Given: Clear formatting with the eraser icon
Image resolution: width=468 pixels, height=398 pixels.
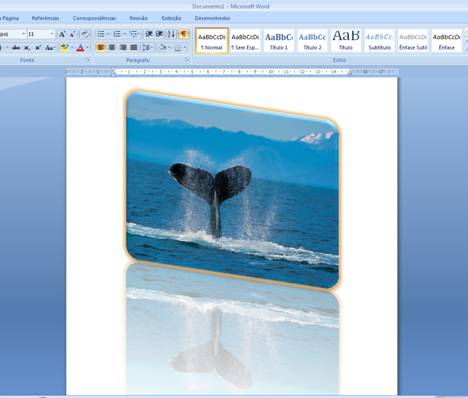Looking at the screenshot, I should point(85,34).
